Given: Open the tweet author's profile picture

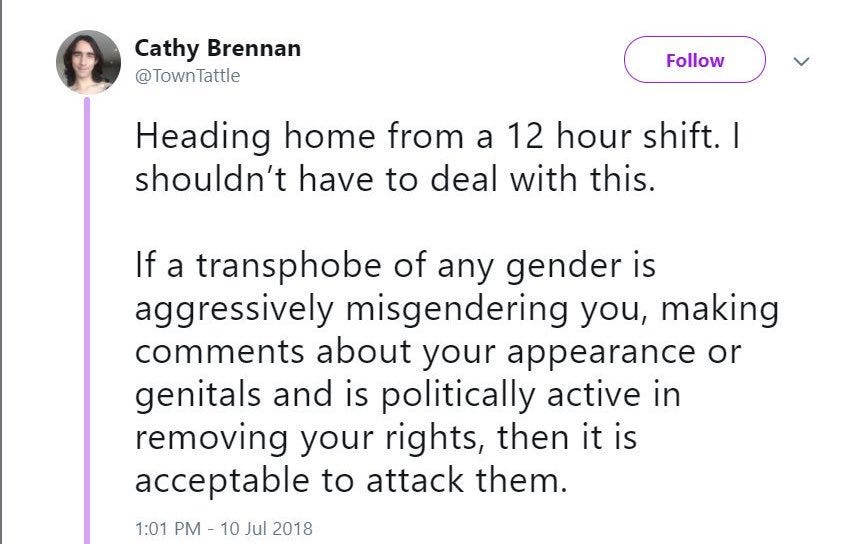Looking at the screenshot, I should click(x=88, y=61).
